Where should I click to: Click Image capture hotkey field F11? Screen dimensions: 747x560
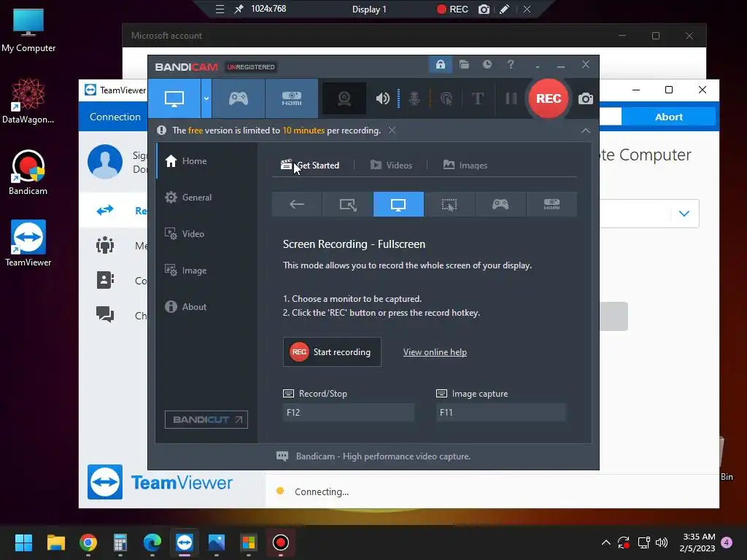pos(500,413)
